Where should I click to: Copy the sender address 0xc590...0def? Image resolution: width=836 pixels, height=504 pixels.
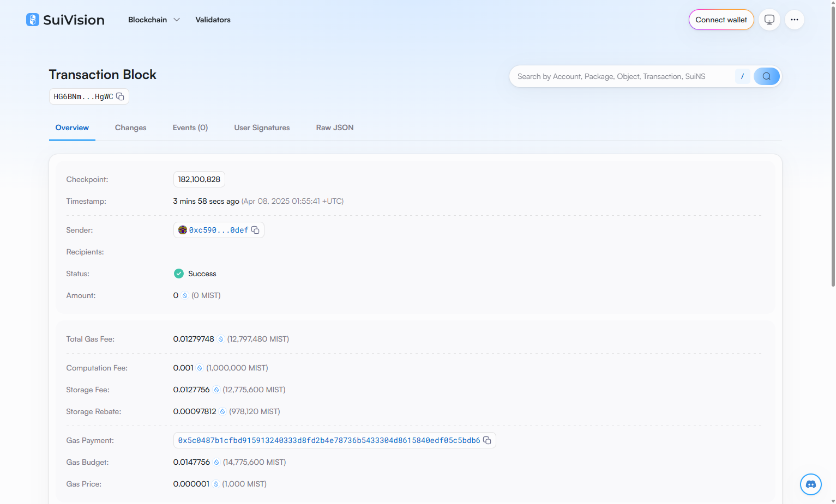click(x=255, y=230)
